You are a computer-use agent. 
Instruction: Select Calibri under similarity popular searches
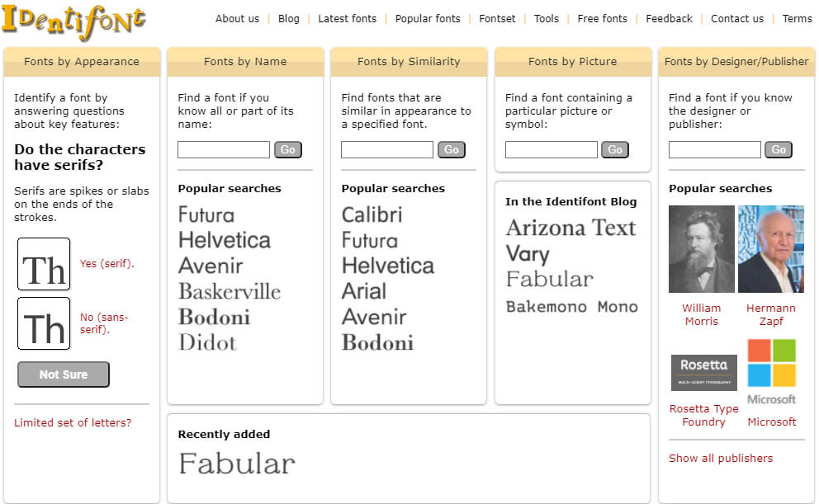[372, 214]
